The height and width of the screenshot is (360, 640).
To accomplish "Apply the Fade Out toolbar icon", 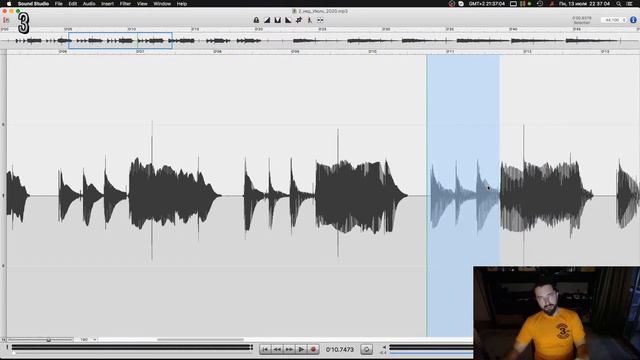I will (x=288, y=20).
